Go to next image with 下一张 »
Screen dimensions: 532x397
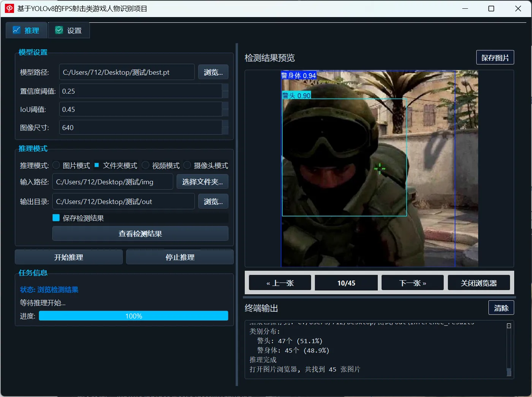point(412,283)
